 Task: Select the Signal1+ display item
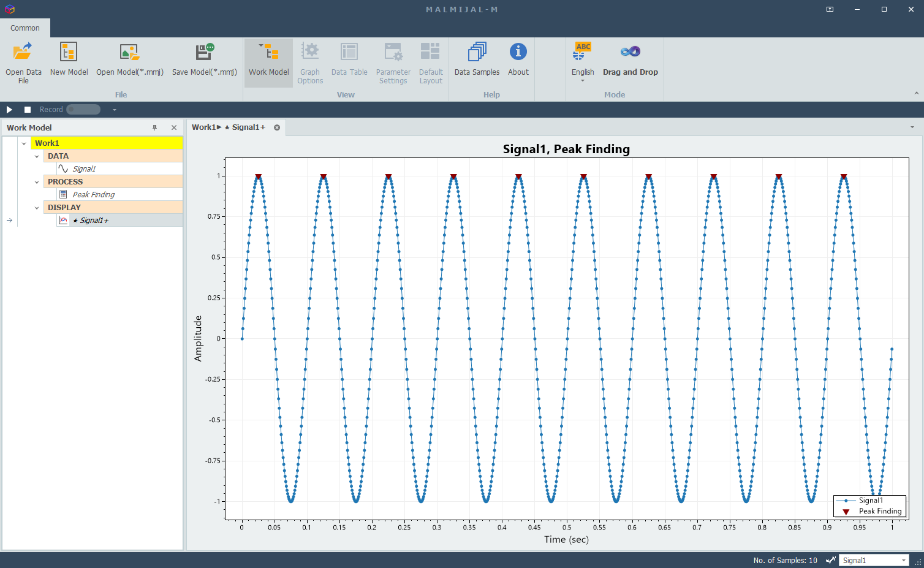(x=119, y=220)
